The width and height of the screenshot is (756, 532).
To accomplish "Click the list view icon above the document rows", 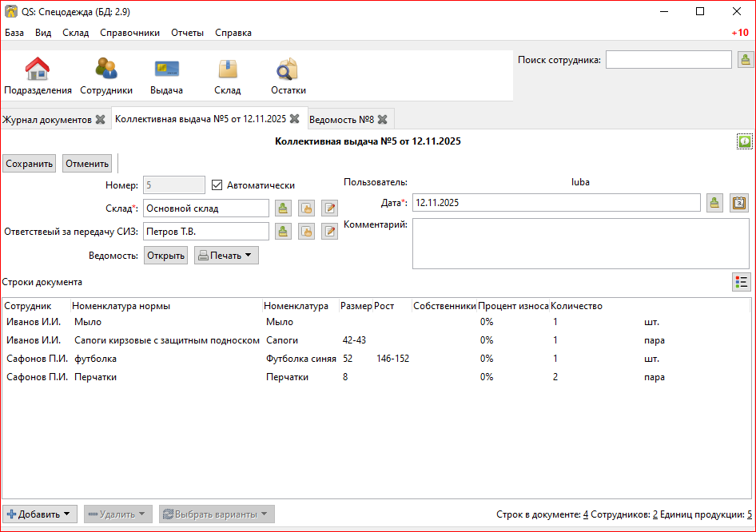I will coord(741,282).
